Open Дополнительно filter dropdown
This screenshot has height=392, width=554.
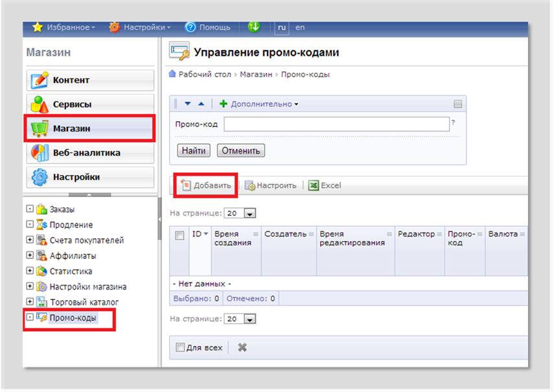point(259,104)
